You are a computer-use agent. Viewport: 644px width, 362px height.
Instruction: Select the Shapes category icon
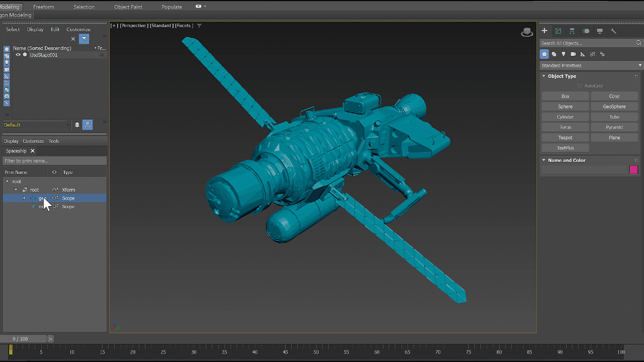[554, 54]
